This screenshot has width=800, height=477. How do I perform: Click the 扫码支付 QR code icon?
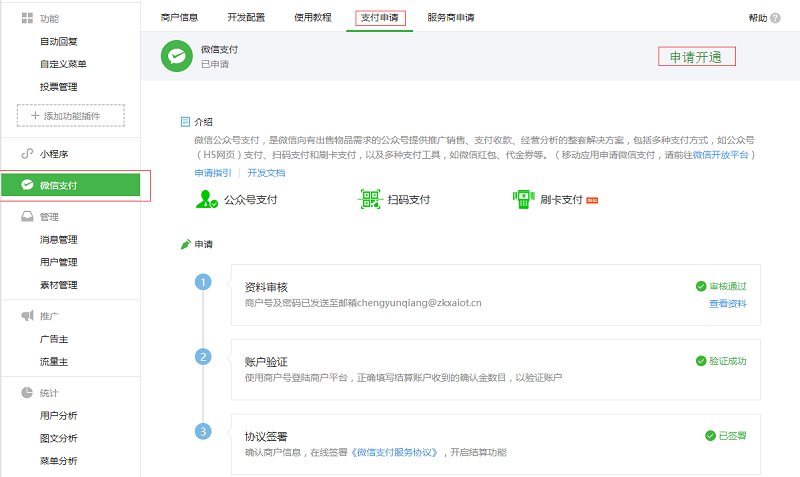pos(370,199)
